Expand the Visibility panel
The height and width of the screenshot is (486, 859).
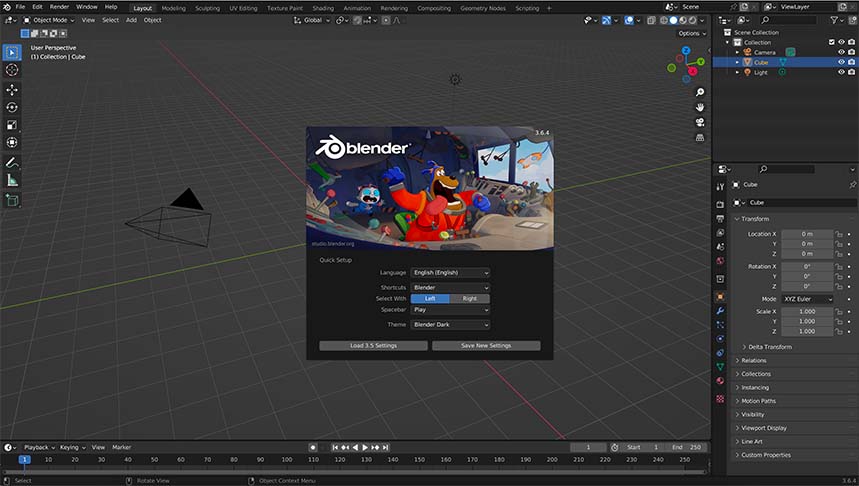pos(753,415)
